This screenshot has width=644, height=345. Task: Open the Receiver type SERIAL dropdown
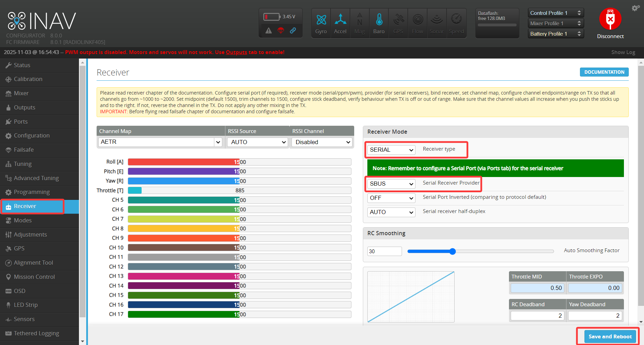391,150
